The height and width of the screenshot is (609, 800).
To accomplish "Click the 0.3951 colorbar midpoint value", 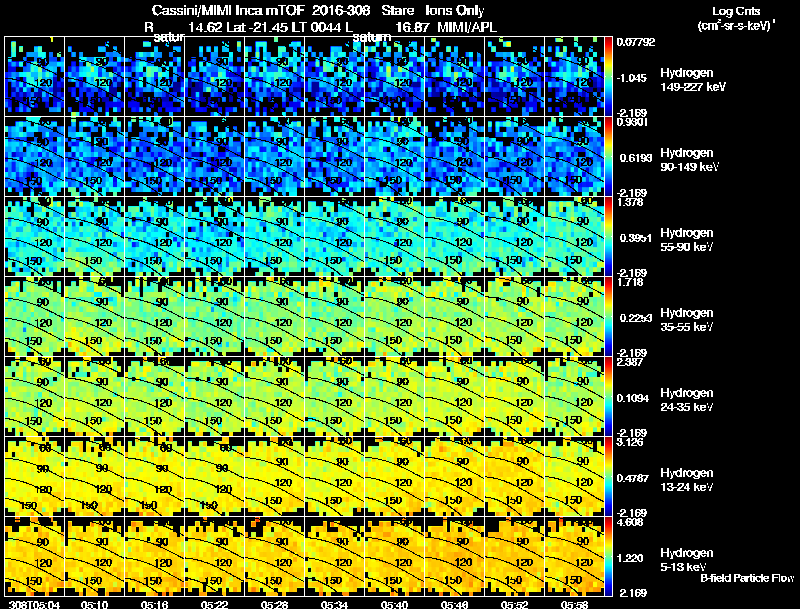I will [x=636, y=238].
